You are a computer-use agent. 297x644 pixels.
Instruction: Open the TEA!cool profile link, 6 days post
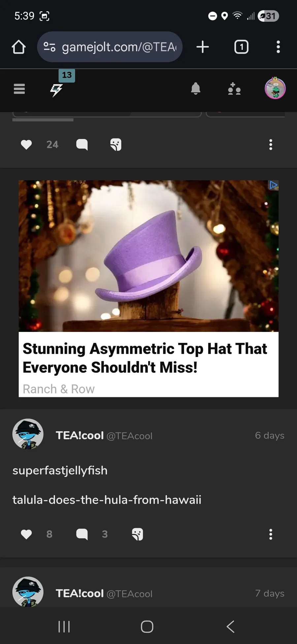pos(80,435)
